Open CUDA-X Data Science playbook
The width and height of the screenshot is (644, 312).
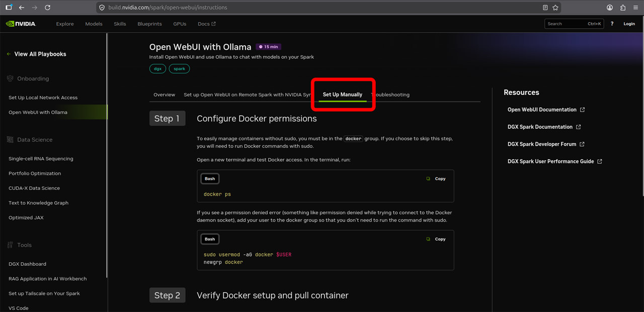(34, 188)
